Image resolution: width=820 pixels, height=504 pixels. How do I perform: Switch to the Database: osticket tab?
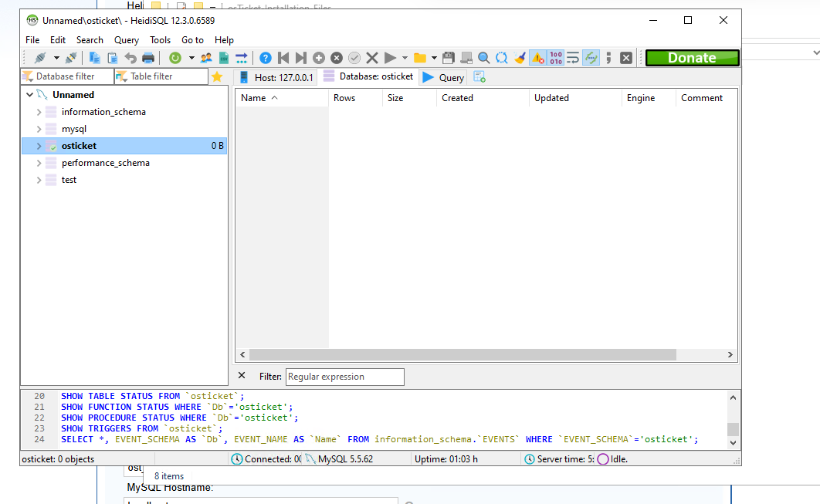(x=368, y=76)
